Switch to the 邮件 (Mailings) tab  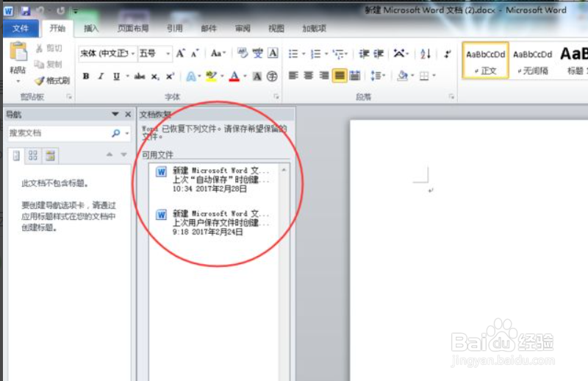coord(209,29)
